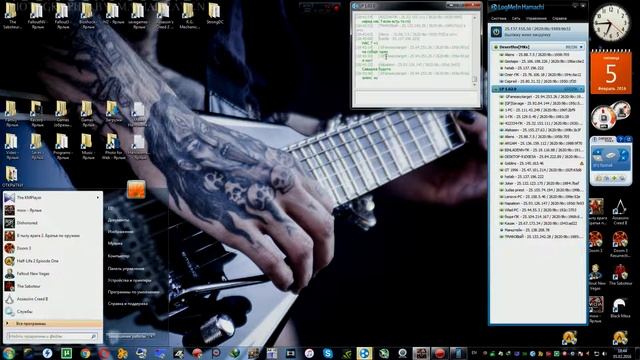Image resolution: width=640 pixels, height=360 pixels.
Task: Open Устройства и принтеры from Start menu
Action: pos(129,280)
